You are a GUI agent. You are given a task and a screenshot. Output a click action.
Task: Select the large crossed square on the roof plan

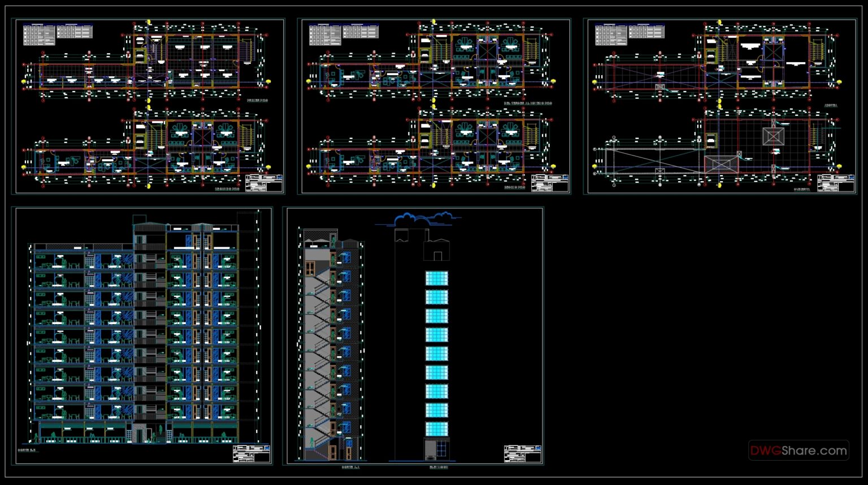[x=773, y=136]
